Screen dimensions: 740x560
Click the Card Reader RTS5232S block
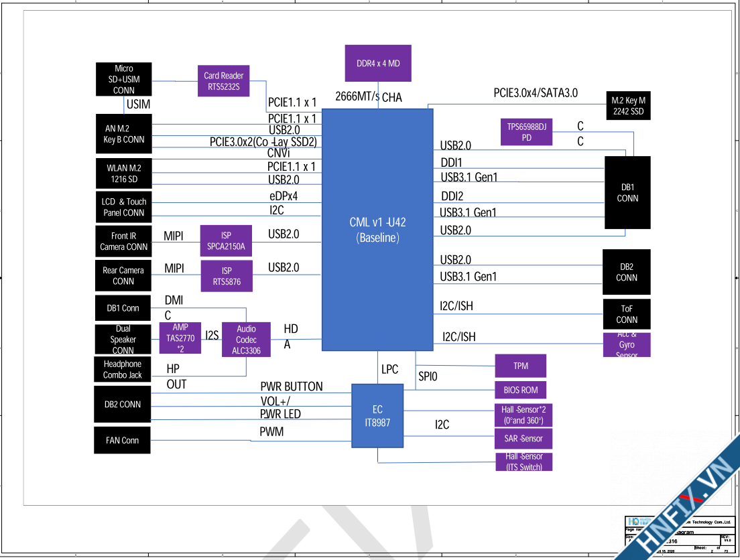point(224,81)
